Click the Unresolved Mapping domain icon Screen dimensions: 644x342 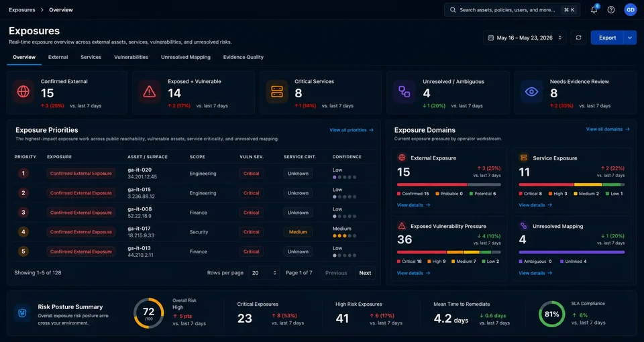coord(524,226)
